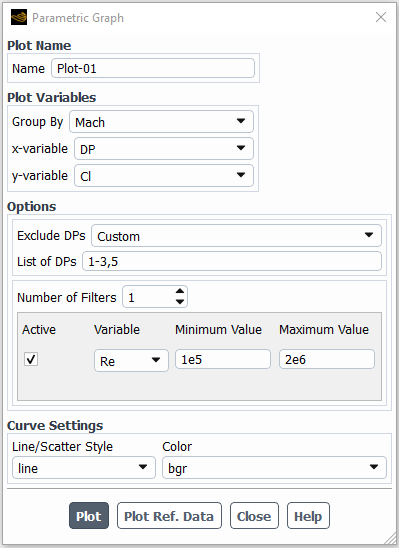Click the Number of Filters value box
Screen dimensions: 399x548
coord(148,297)
